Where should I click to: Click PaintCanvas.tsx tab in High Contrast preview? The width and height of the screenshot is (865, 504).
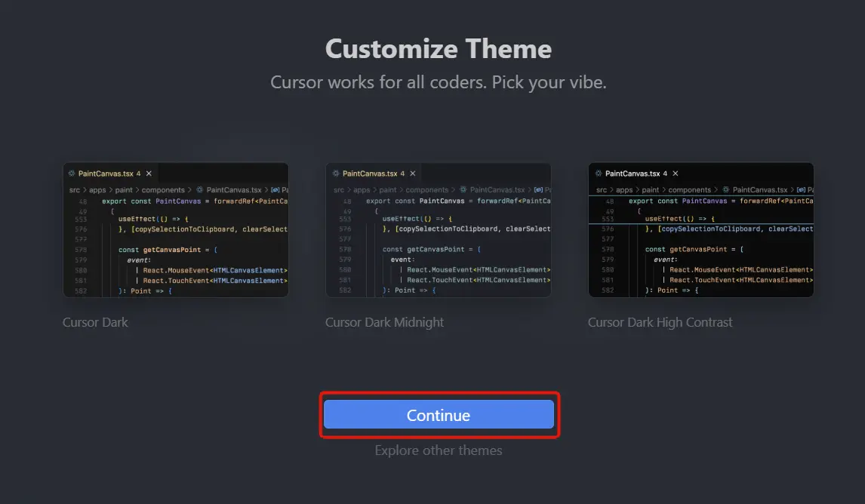(636, 174)
